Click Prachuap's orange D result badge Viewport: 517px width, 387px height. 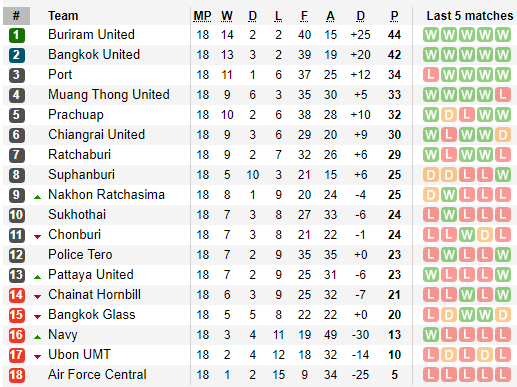coord(449,115)
